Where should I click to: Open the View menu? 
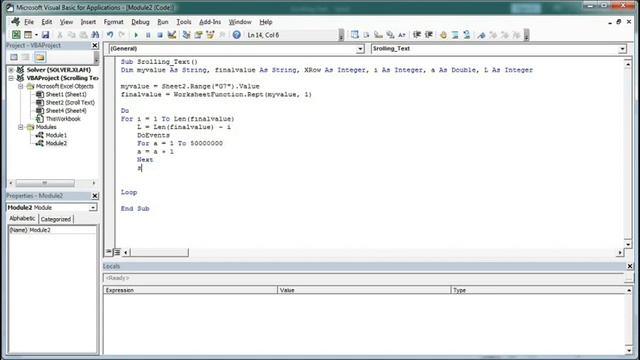66,22
